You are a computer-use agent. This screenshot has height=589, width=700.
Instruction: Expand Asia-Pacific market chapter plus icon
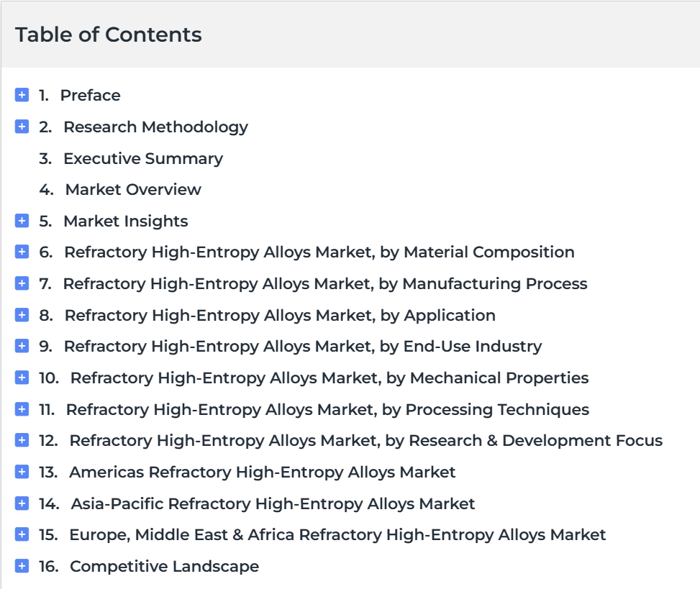(22, 503)
